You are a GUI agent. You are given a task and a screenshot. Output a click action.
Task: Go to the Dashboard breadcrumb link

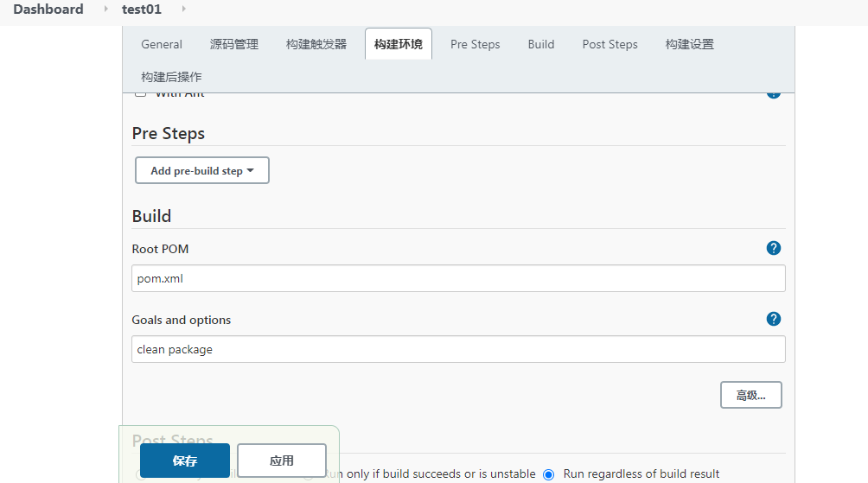click(48, 10)
